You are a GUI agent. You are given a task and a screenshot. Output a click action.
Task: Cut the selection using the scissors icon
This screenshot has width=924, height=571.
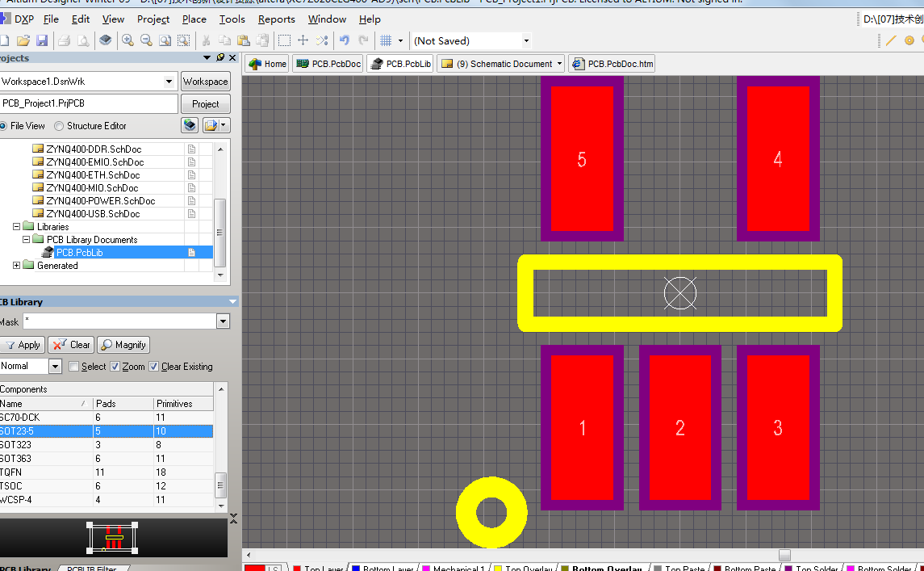207,40
